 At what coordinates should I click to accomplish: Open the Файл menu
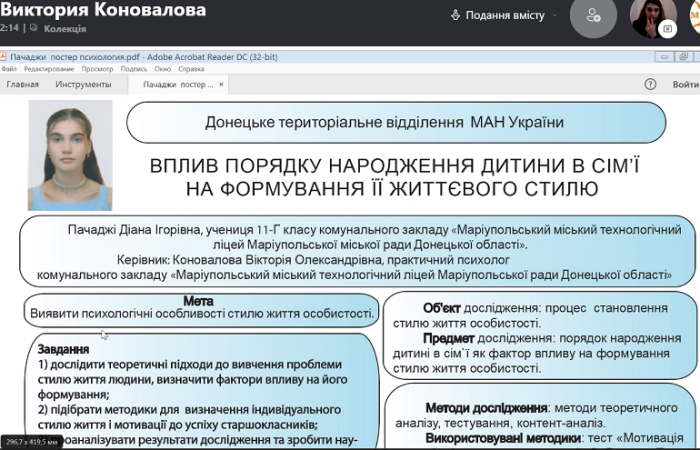pyautogui.click(x=9, y=69)
